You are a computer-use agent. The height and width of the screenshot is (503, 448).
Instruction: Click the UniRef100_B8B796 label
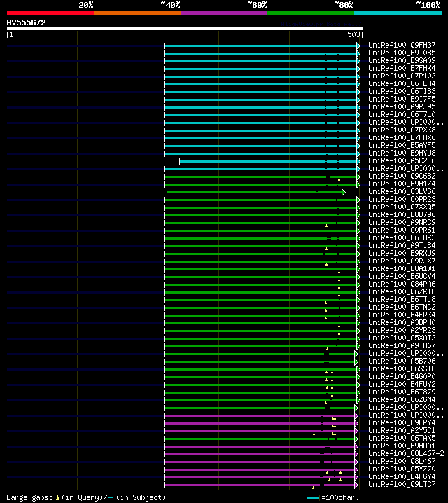click(x=402, y=214)
